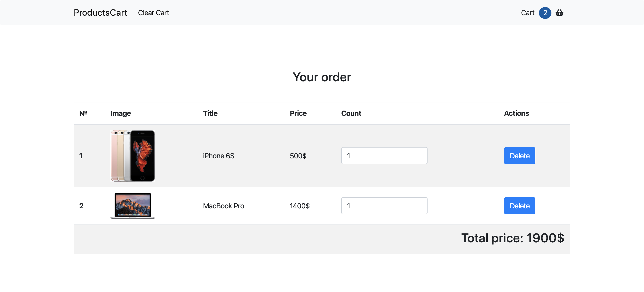Click Delete button for iPhone 6S
This screenshot has height=292, width=644.
point(519,155)
